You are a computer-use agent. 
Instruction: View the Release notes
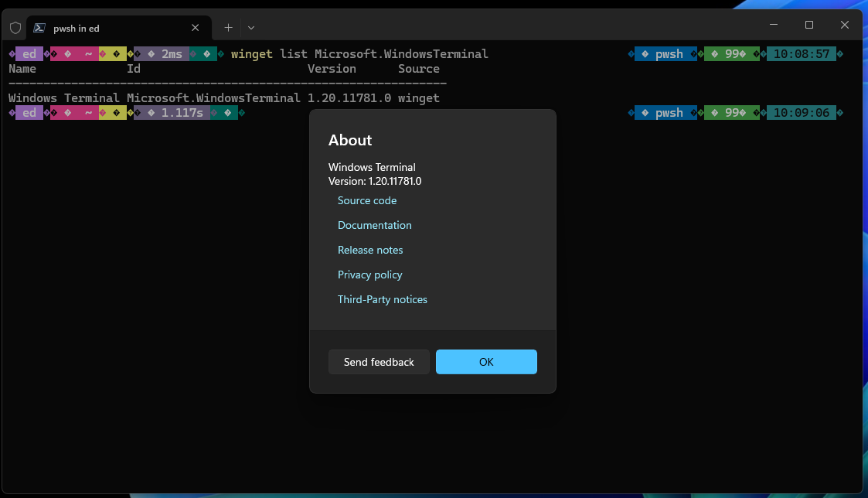pyautogui.click(x=370, y=250)
